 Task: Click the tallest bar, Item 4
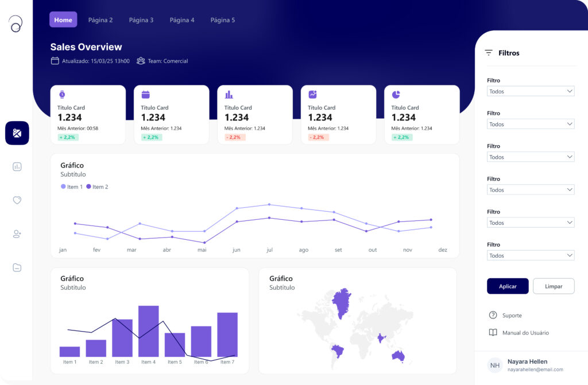coord(149,331)
